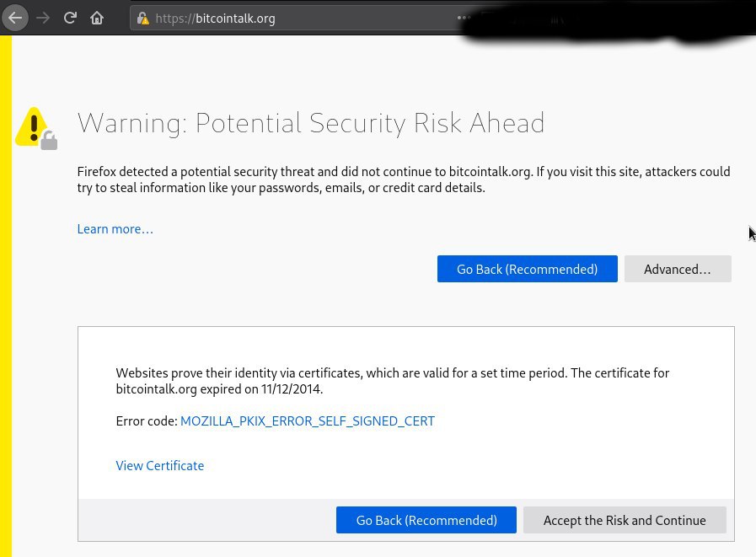Open the Learn more… link
756x557 pixels.
(115, 229)
